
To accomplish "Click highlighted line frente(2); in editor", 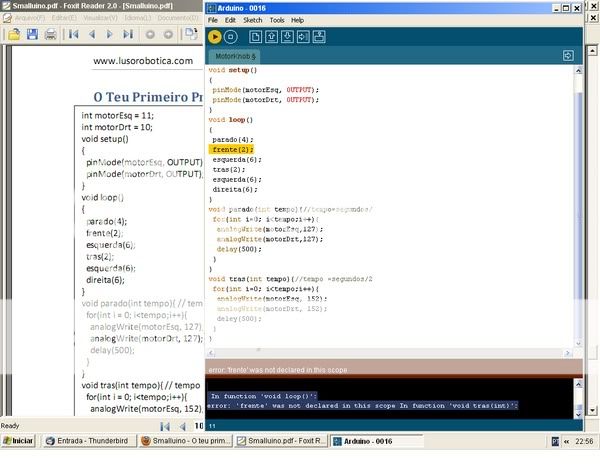I will click(x=232, y=150).
